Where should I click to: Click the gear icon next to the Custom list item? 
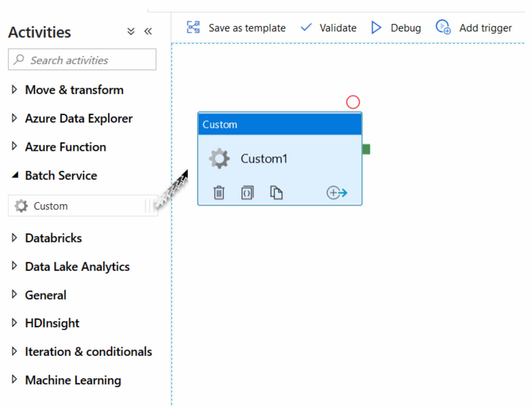pos(21,206)
